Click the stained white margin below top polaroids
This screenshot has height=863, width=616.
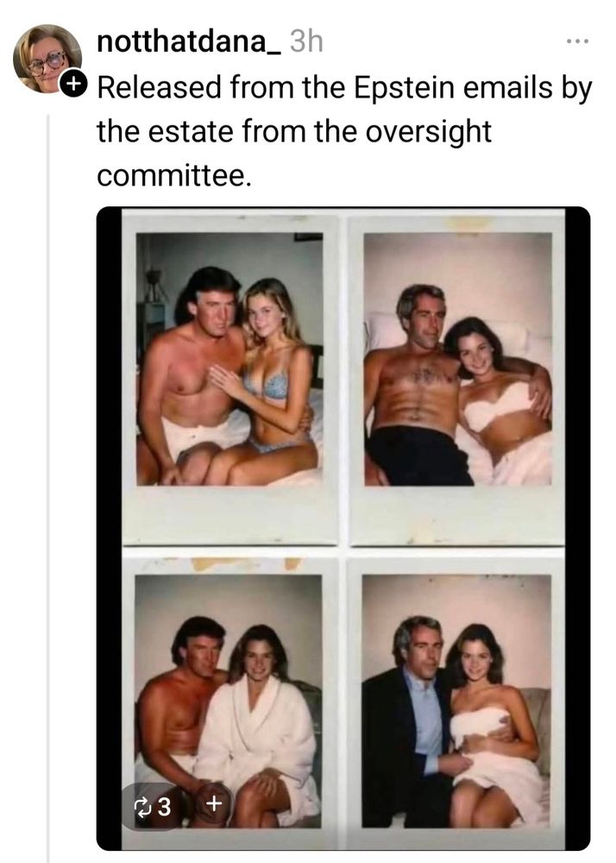coord(343,515)
